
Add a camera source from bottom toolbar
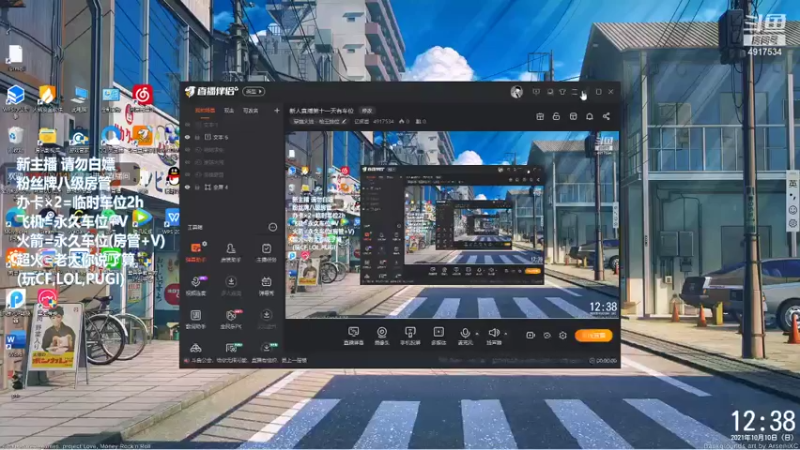point(382,336)
